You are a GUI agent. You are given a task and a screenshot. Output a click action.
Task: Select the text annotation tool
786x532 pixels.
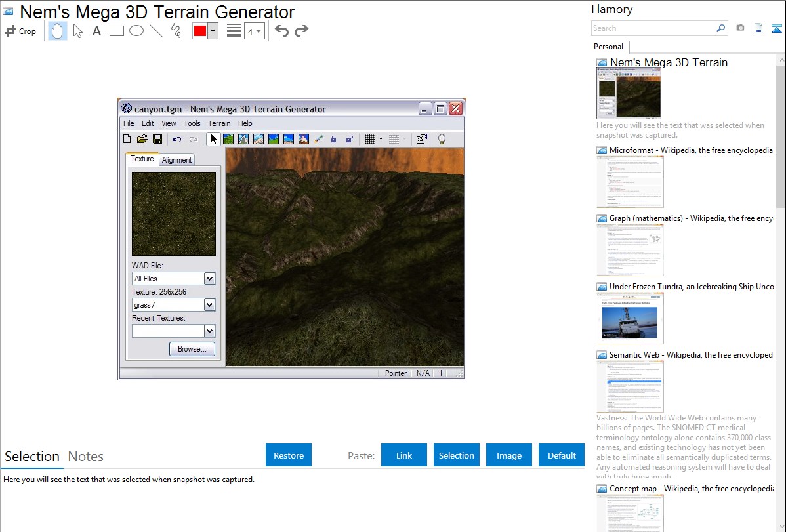[x=96, y=31]
